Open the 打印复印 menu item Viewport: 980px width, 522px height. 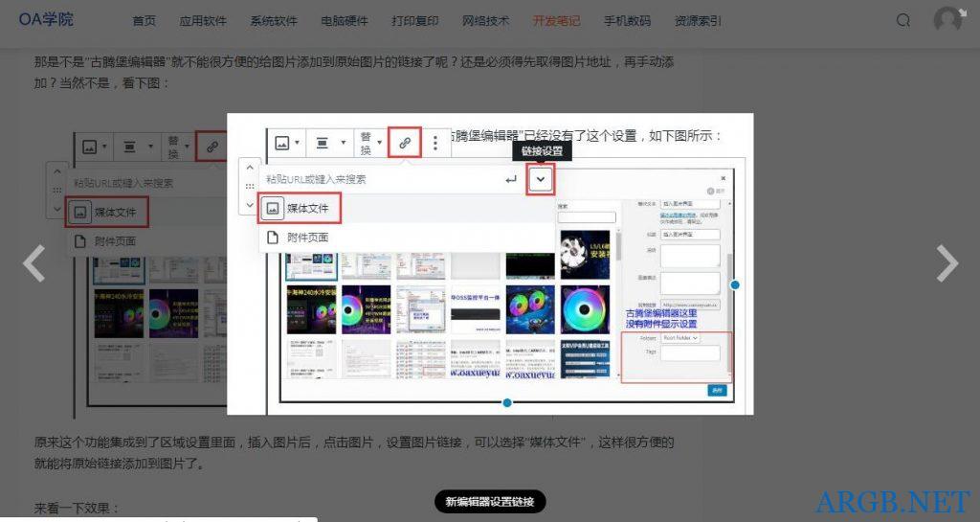(415, 21)
